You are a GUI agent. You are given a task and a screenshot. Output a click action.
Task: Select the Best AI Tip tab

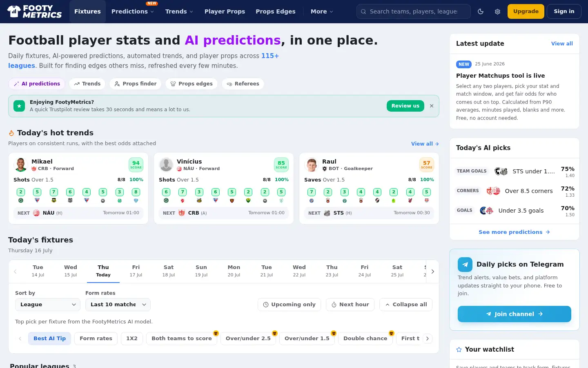[49, 339]
